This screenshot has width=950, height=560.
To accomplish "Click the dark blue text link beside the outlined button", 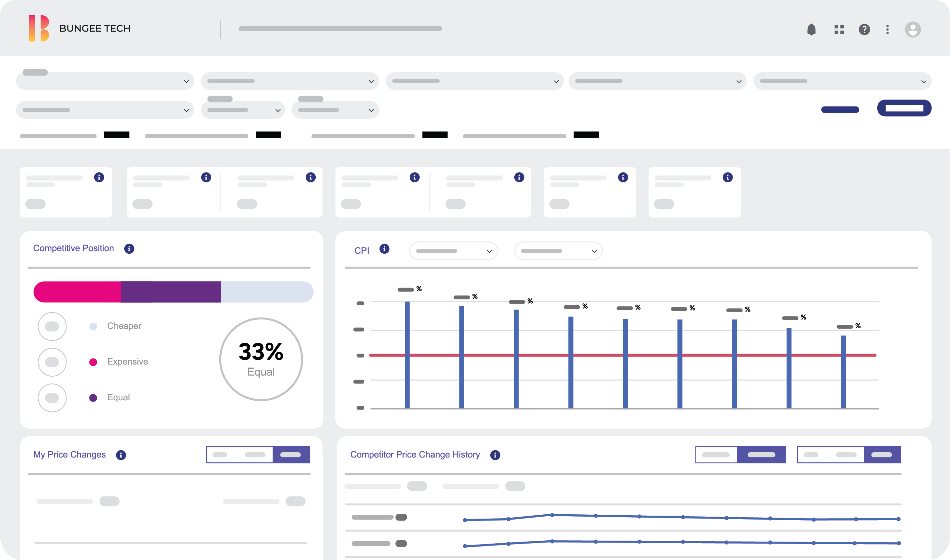I will (840, 110).
